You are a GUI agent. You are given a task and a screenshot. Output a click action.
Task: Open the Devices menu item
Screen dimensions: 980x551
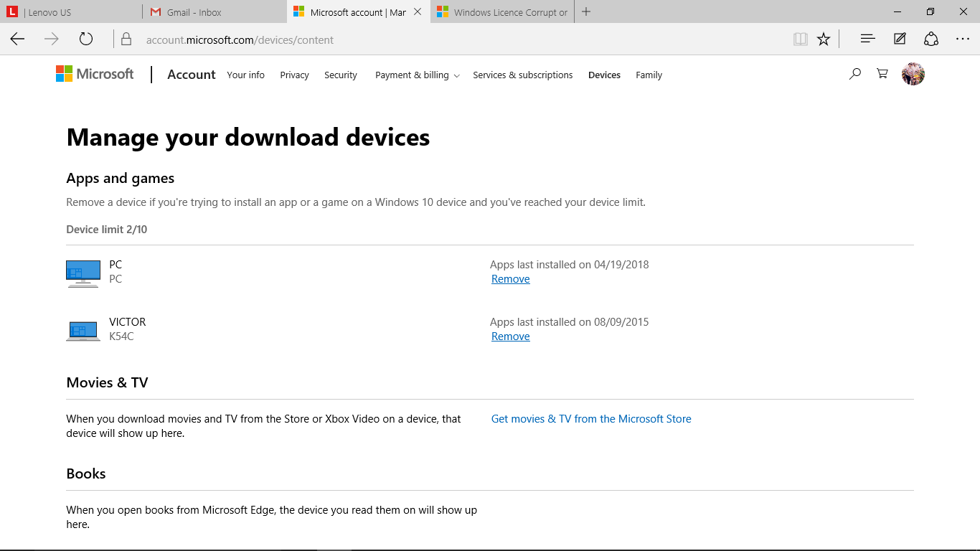604,75
